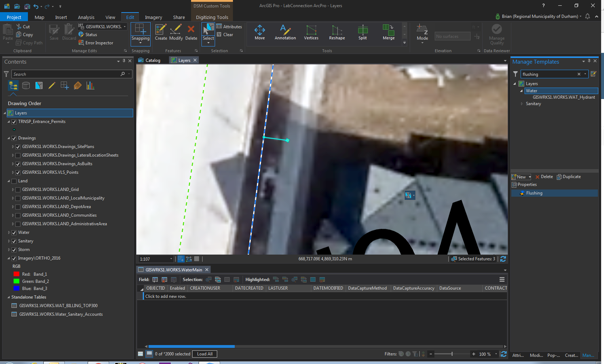Viewport: 604px width, 364px height.
Task: Refresh the map view
Action: coord(503,259)
